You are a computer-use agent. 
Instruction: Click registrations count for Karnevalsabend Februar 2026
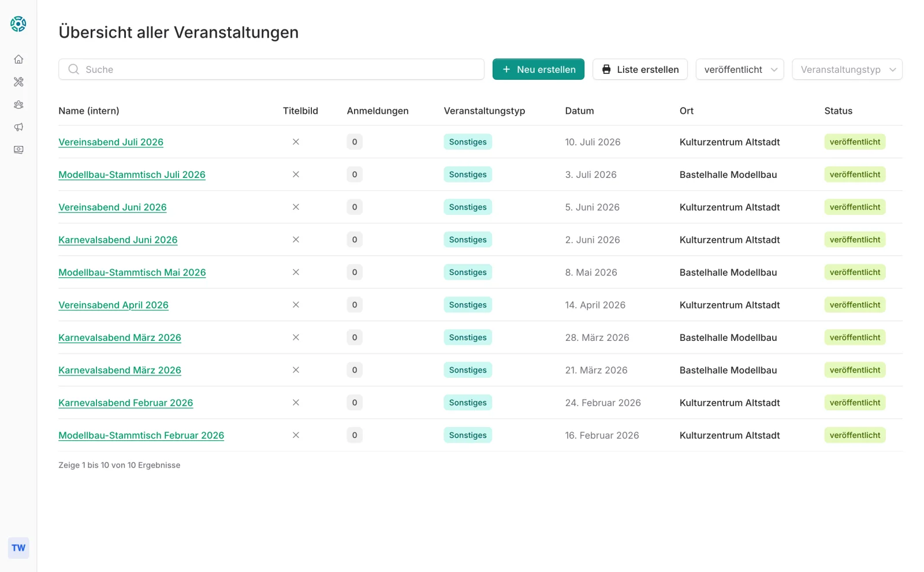pos(355,403)
